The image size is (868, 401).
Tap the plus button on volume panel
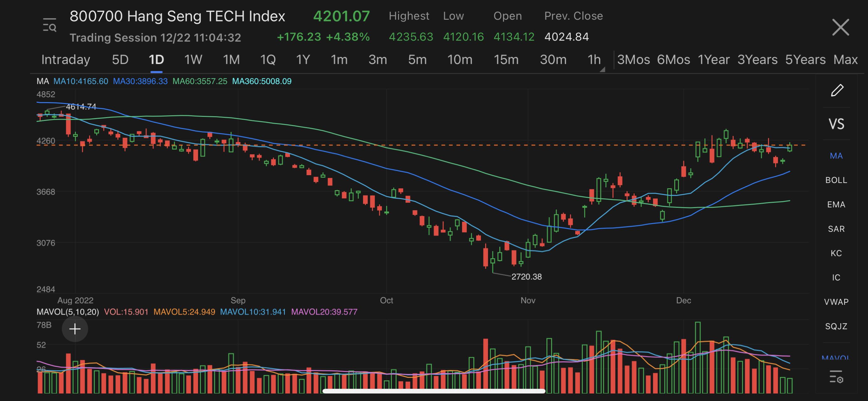coord(75,329)
